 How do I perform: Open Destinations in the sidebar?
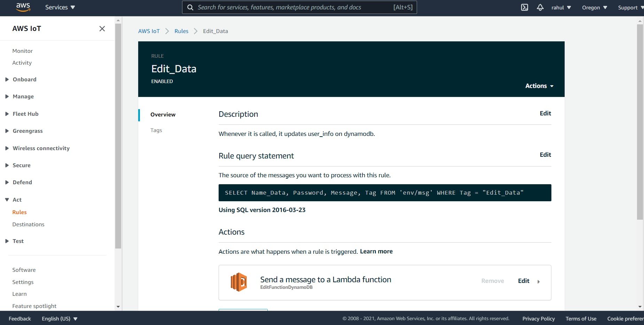pyautogui.click(x=29, y=225)
